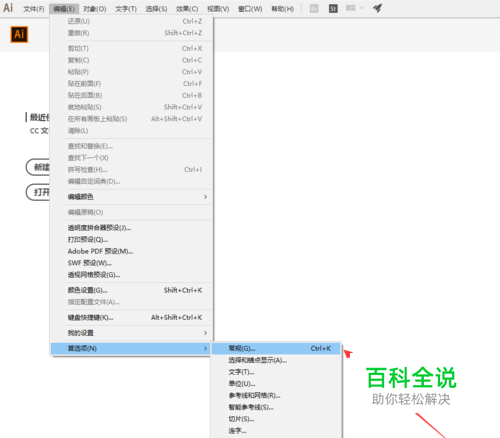Image resolution: width=500 pixels, height=438 pixels.
Task: Click the 打开 button on start screen
Action: (x=38, y=192)
